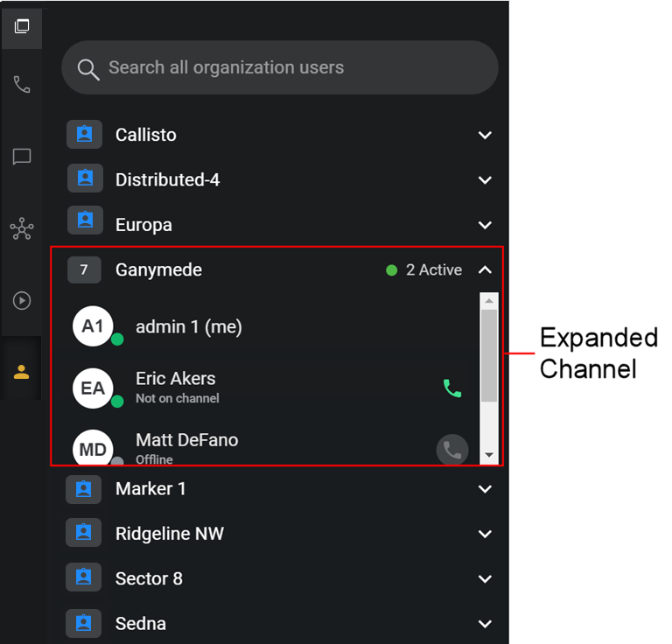The image size is (672, 644).
Task: Click the A1 avatar for admin 1
Action: click(93, 326)
